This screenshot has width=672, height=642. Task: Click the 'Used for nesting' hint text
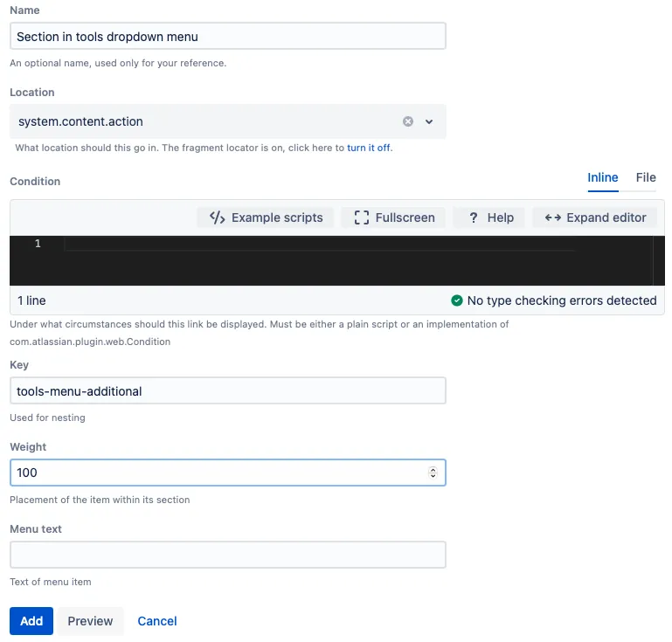tap(47, 418)
